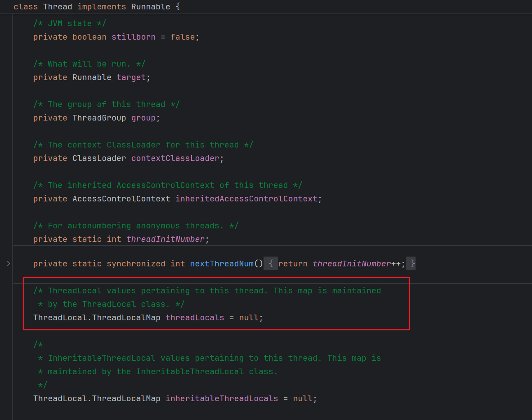Click the nextThreadNum method name
532x420 pixels.
221,264
